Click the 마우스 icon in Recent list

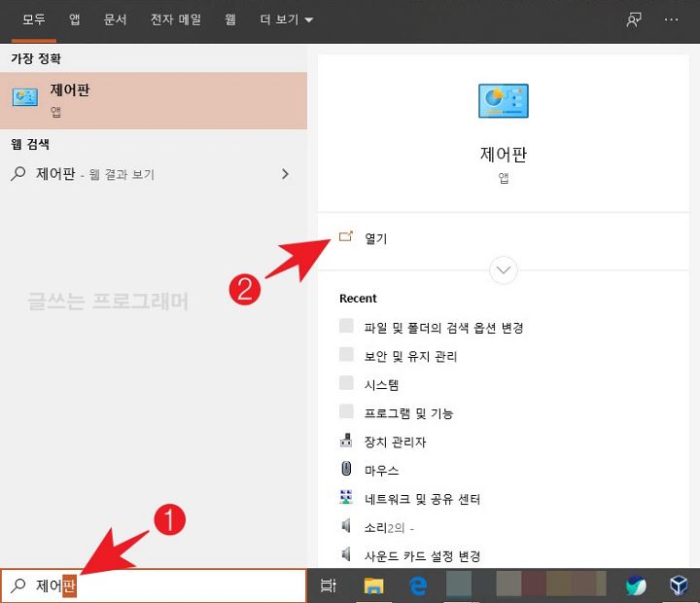coord(346,469)
